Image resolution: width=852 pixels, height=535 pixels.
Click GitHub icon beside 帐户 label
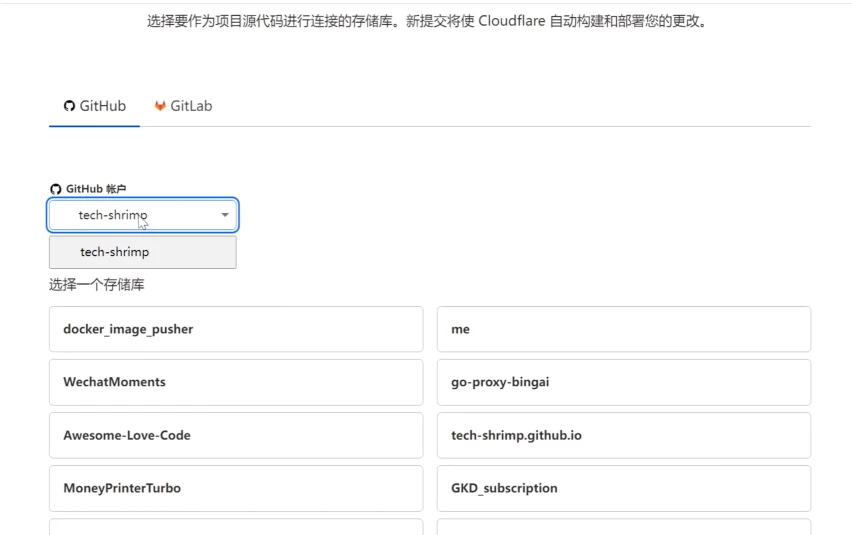55,189
